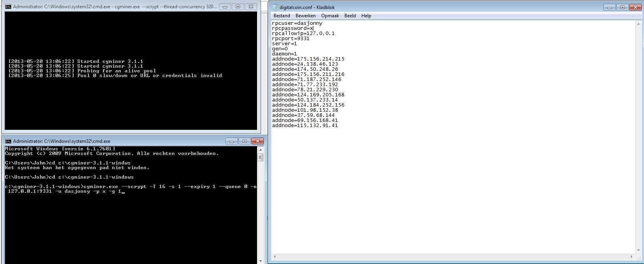The height and width of the screenshot is (264, 644).
Task: Click 'Microsoft Windows [versie 6.1.7601]' line
Action: pyautogui.click(x=60, y=149)
